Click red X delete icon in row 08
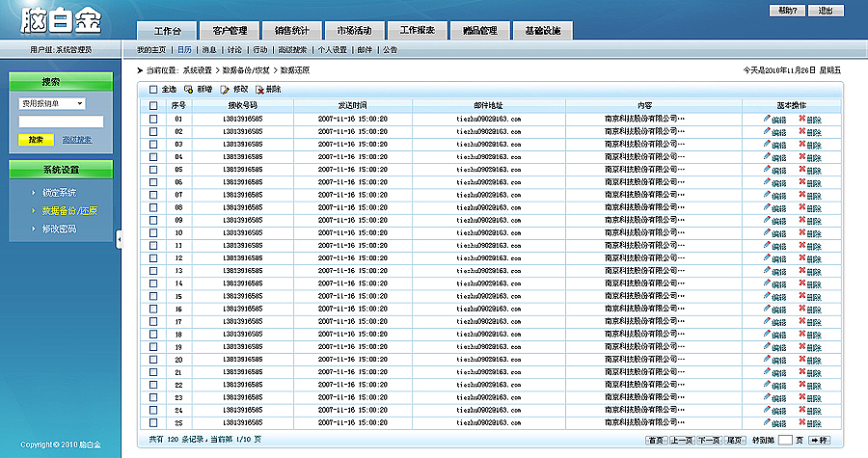Image resolution: width=868 pixels, height=458 pixels. pos(801,207)
